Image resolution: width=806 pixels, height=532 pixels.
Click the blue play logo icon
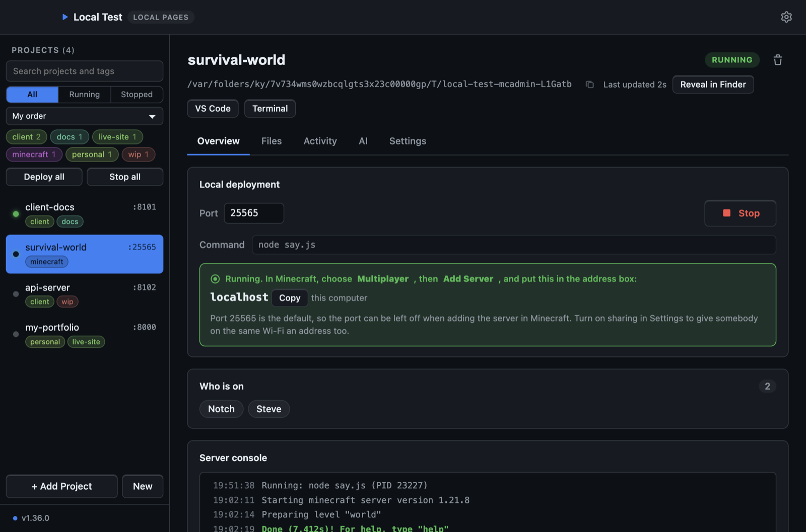coord(65,17)
